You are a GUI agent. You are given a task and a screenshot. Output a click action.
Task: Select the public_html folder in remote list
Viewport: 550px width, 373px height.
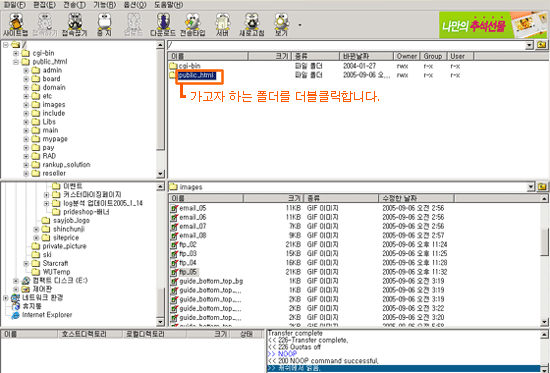(196, 75)
